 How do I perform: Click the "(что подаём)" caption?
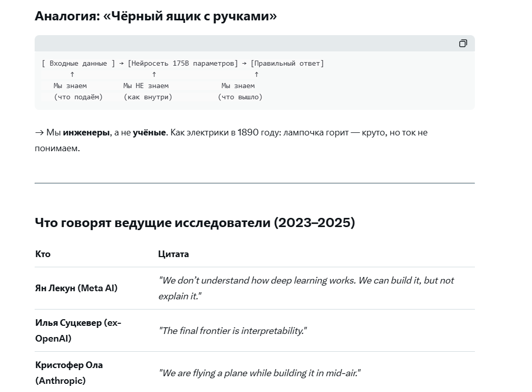pyautogui.click(x=78, y=97)
